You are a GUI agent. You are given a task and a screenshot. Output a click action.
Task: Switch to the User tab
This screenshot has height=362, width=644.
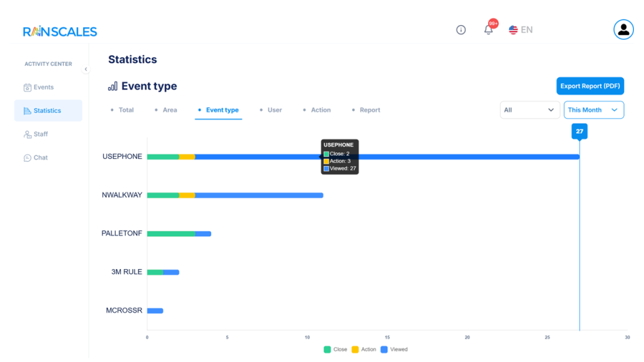coord(274,110)
